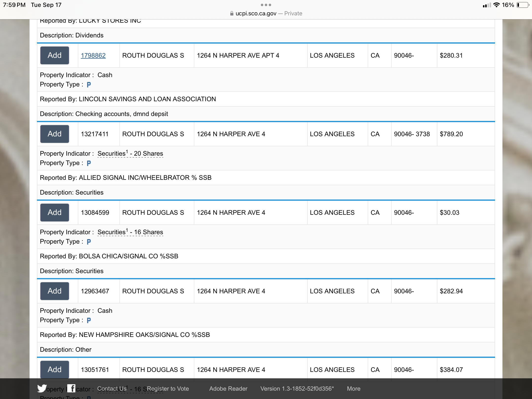Click property type P icon for Allied Signal record
The height and width of the screenshot is (399, 532).
tap(89, 163)
